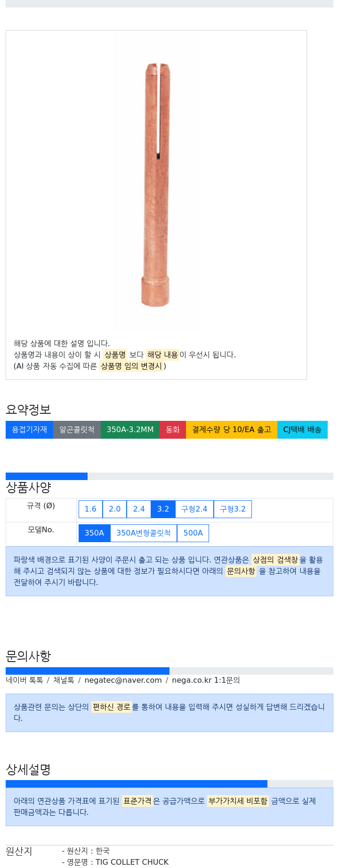This screenshot has height=868, width=339.
Task: Click the 상품사양 blue progress bar
Action: 47,476
